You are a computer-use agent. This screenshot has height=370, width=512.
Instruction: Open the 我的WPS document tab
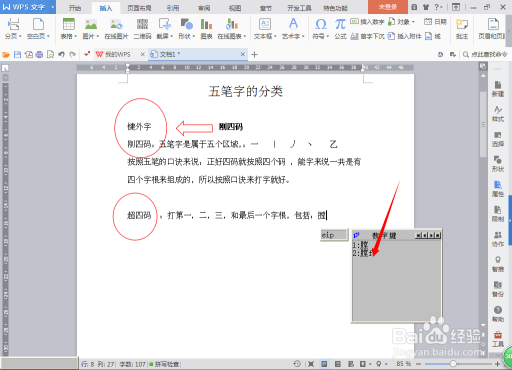(x=117, y=54)
